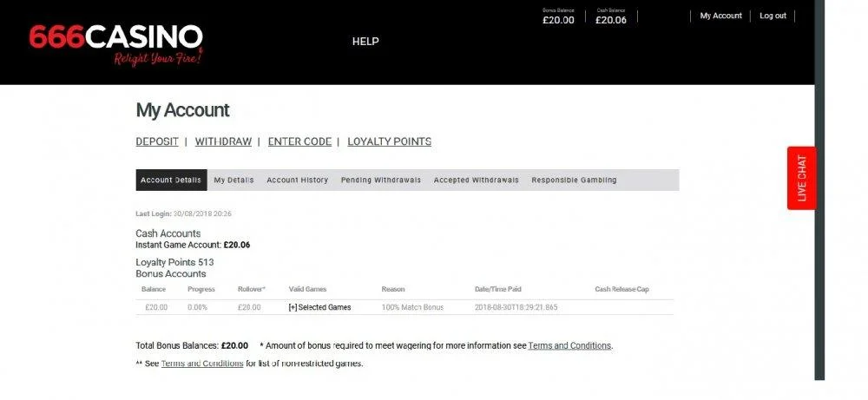Viewport: 868px width, 400px height.
Task: Click the Instant Game Account £20.06 value
Action: (x=237, y=245)
